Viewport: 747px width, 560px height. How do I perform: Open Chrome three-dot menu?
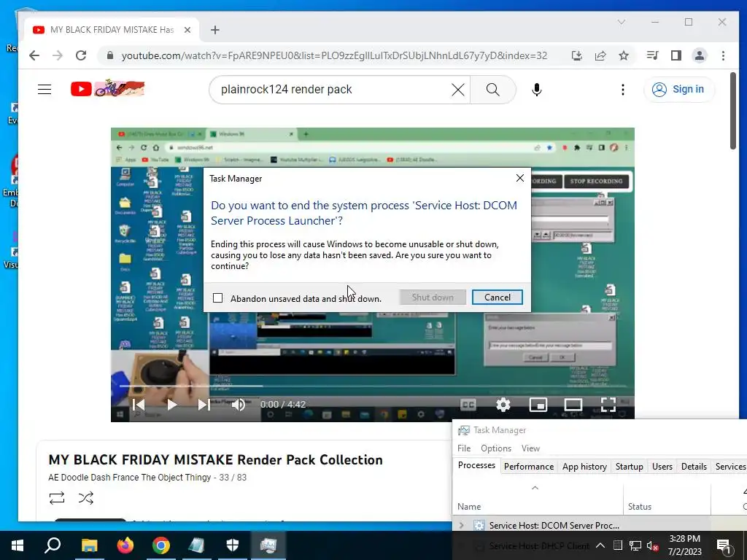pyautogui.click(x=723, y=55)
